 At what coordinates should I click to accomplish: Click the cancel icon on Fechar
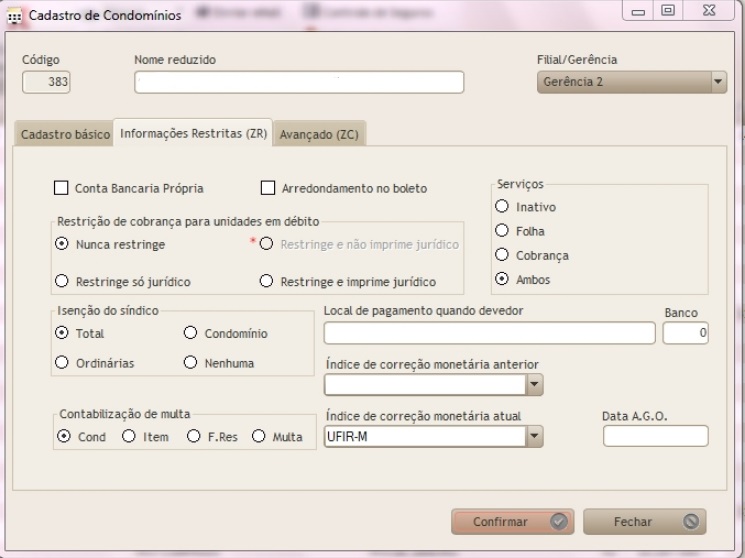[x=691, y=521]
